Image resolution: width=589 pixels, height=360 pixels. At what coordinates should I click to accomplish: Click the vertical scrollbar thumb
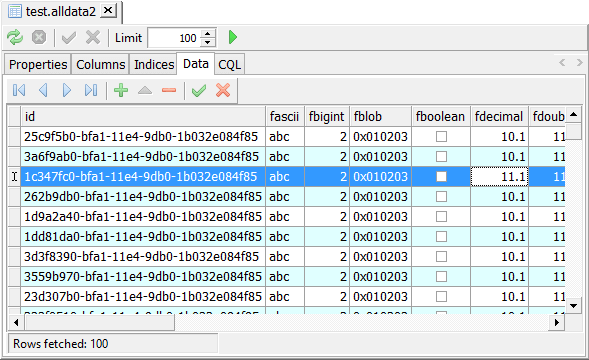pos(573,131)
